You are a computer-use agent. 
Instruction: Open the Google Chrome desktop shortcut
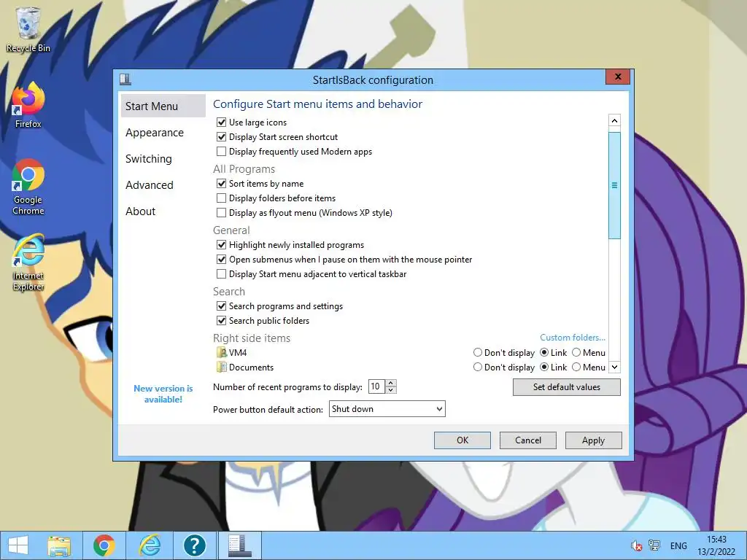coord(28,186)
